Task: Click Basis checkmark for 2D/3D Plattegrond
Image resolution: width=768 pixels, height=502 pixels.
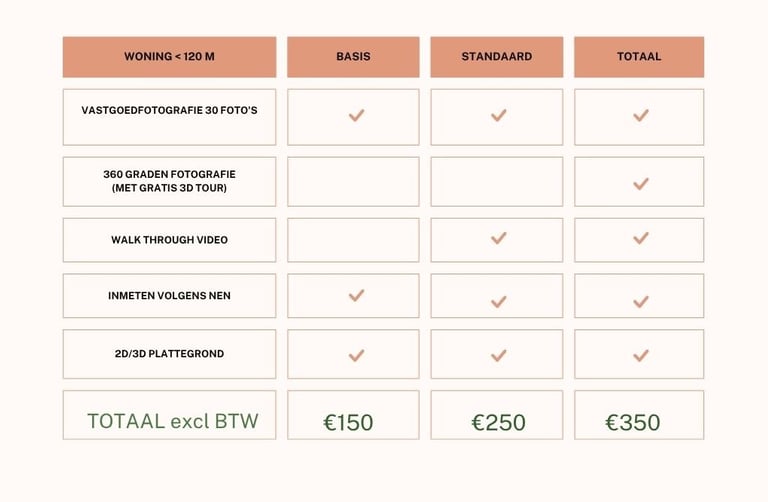Action: [356, 355]
